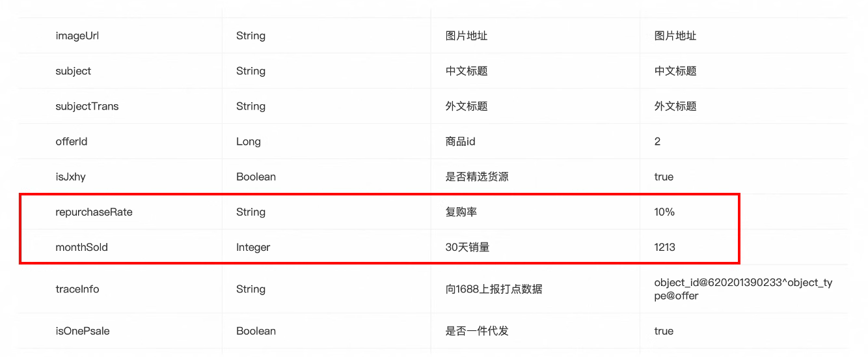Click the 向1688上报打点数据 description

tap(493, 289)
